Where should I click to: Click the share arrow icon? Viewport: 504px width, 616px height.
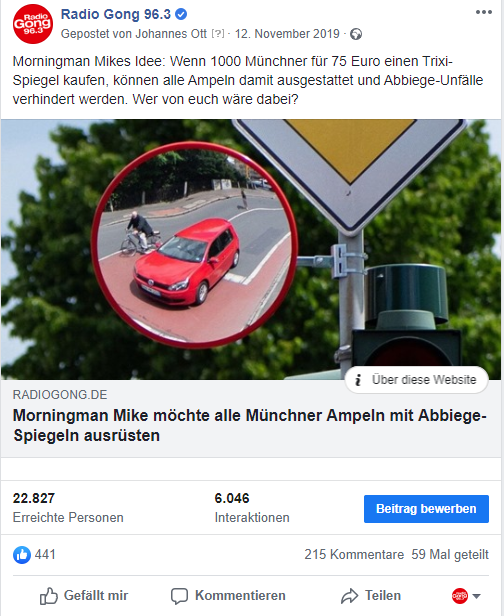click(x=349, y=596)
